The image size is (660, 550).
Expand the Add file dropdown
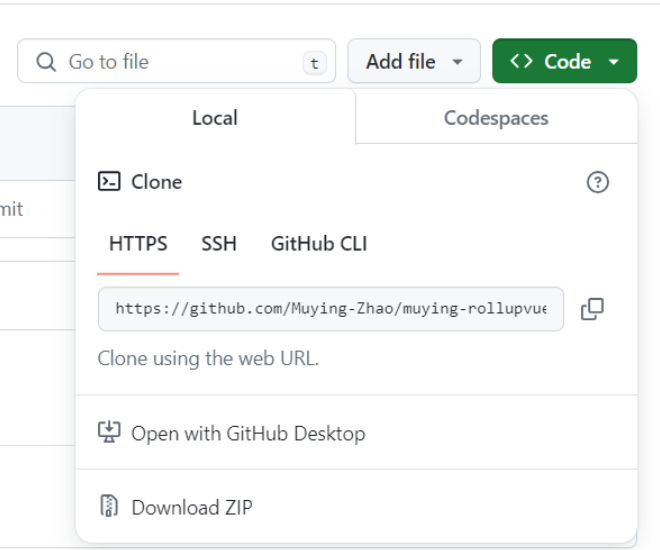[x=413, y=62]
